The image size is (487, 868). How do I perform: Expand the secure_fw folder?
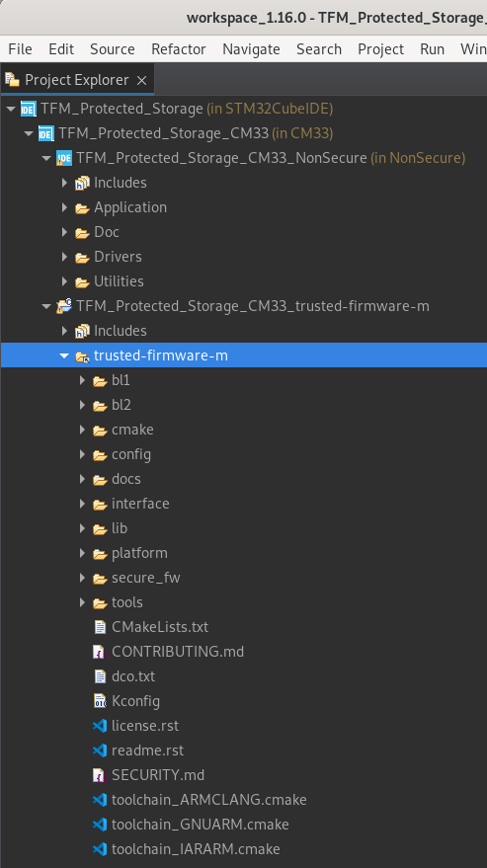pyautogui.click(x=82, y=578)
